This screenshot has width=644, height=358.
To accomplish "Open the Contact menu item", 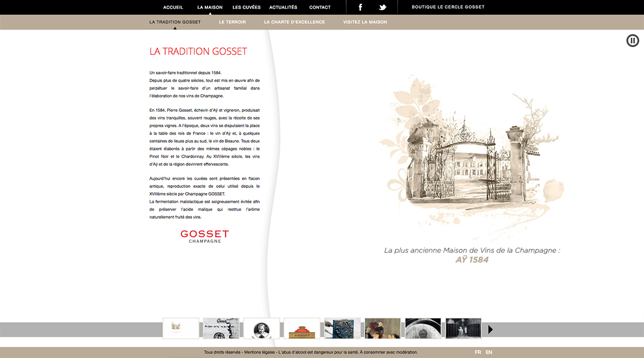I will 320,7.
